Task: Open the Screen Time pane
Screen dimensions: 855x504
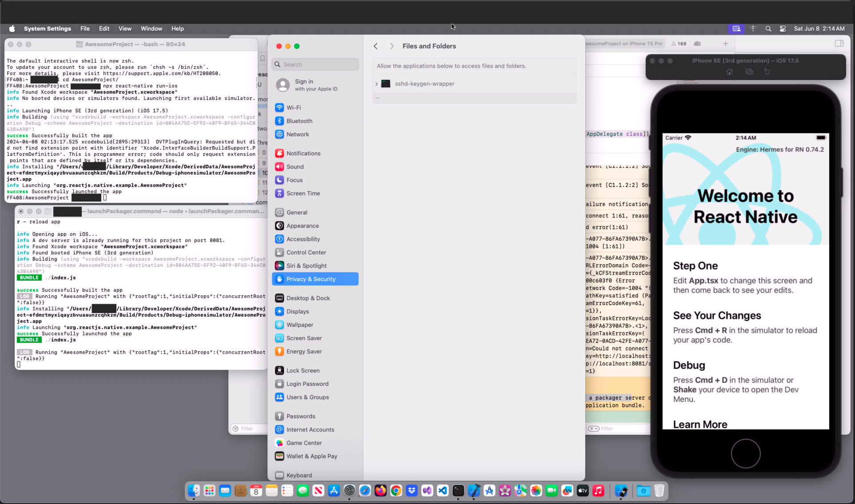Action: tap(303, 193)
